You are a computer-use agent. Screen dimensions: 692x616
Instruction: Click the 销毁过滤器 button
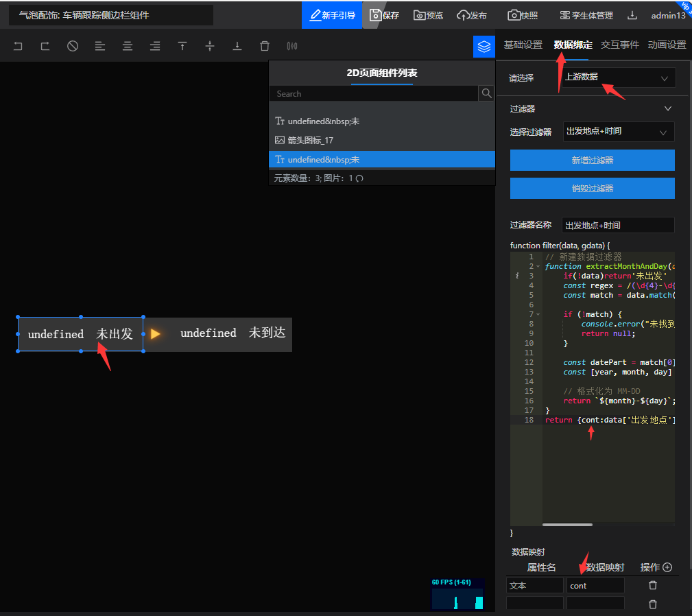(592, 188)
